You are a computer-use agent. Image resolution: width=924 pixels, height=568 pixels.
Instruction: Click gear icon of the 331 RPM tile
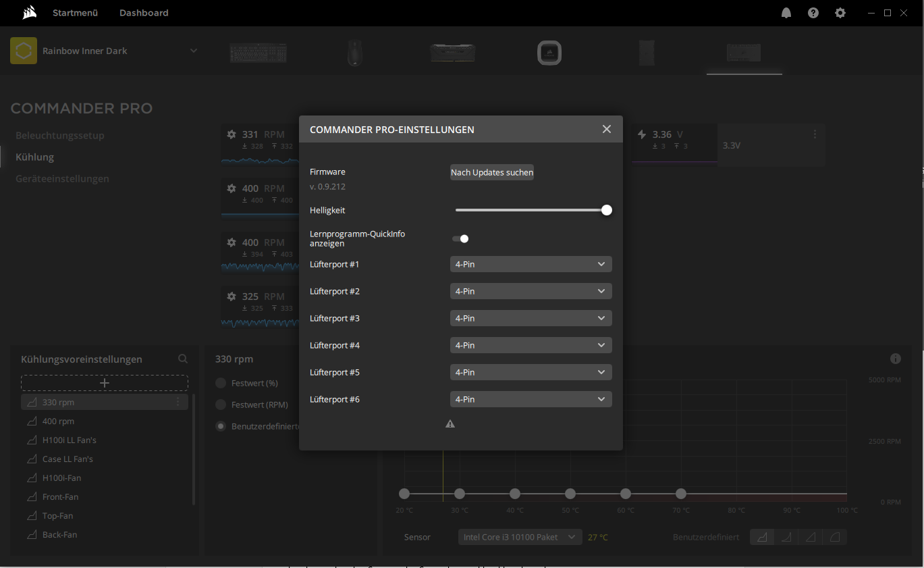(232, 134)
